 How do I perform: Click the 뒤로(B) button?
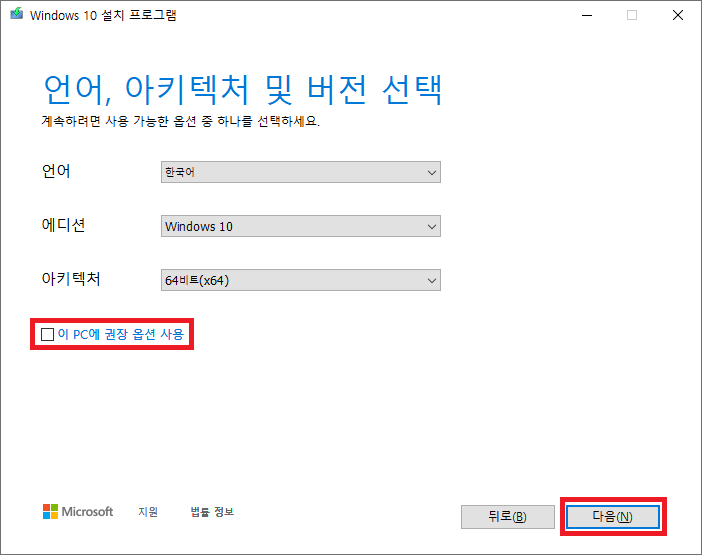(508, 517)
